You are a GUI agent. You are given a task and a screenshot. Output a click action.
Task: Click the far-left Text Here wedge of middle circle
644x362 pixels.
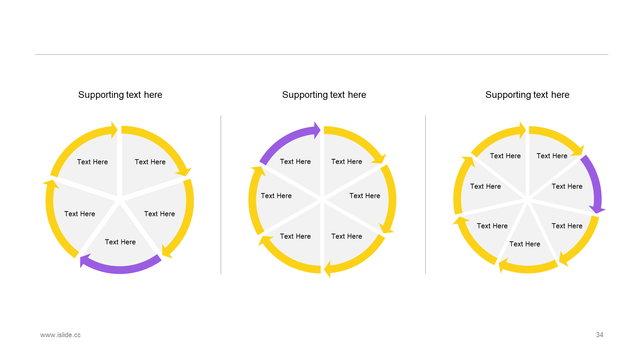[276, 196]
